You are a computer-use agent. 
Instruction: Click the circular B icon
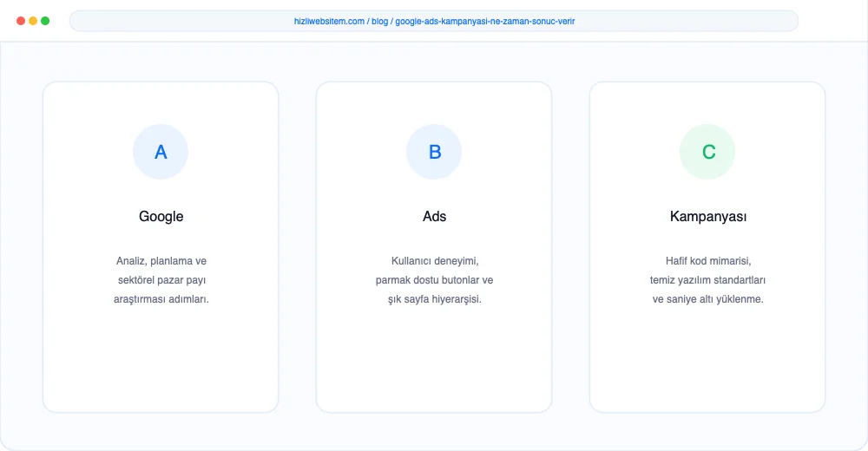[434, 152]
